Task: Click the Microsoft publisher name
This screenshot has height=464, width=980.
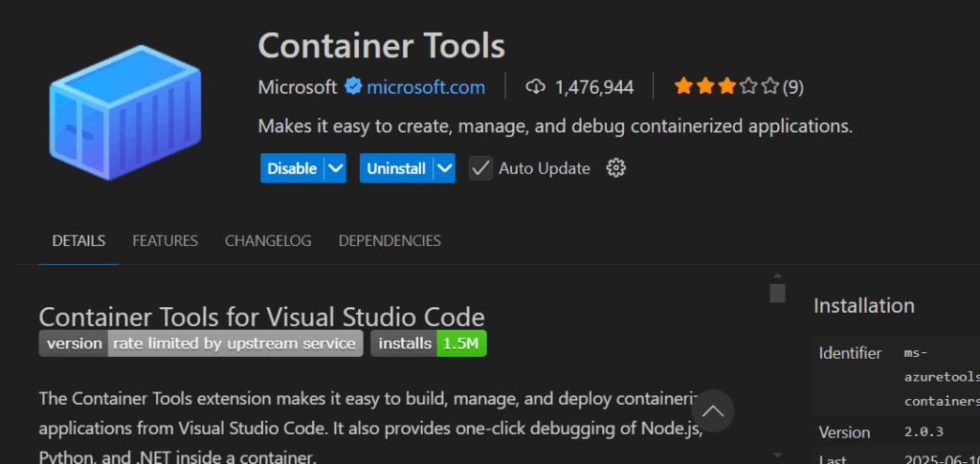Action: coord(298,87)
